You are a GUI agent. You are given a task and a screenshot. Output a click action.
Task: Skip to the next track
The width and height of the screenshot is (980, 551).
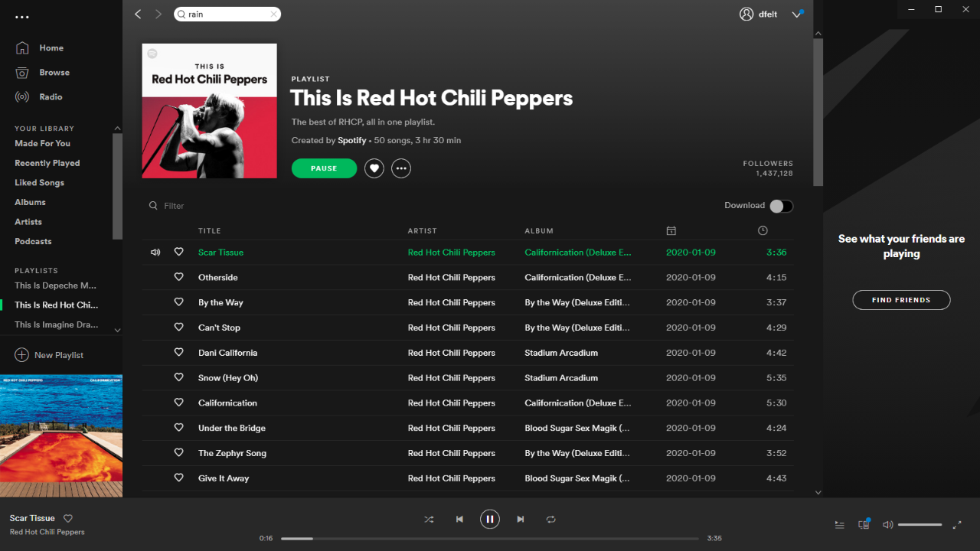521,519
